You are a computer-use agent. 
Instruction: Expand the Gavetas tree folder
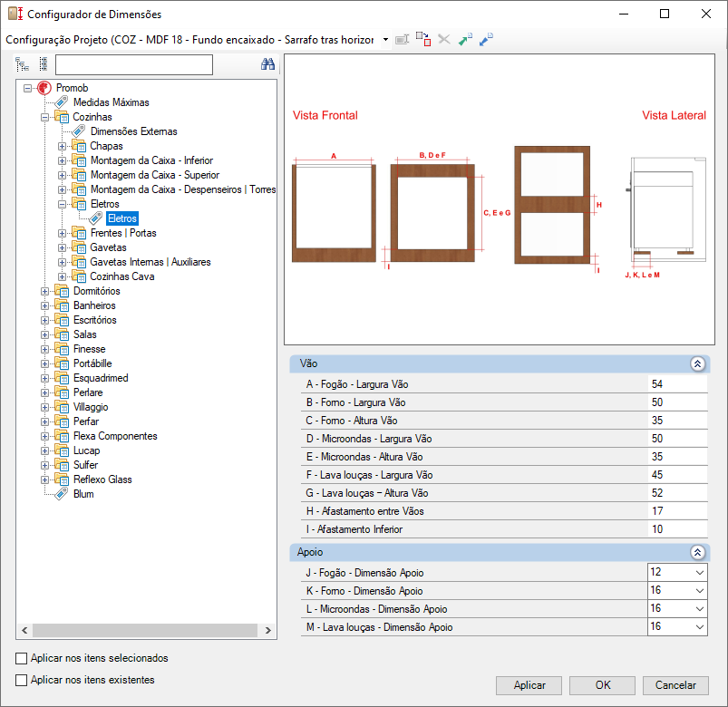coord(62,247)
